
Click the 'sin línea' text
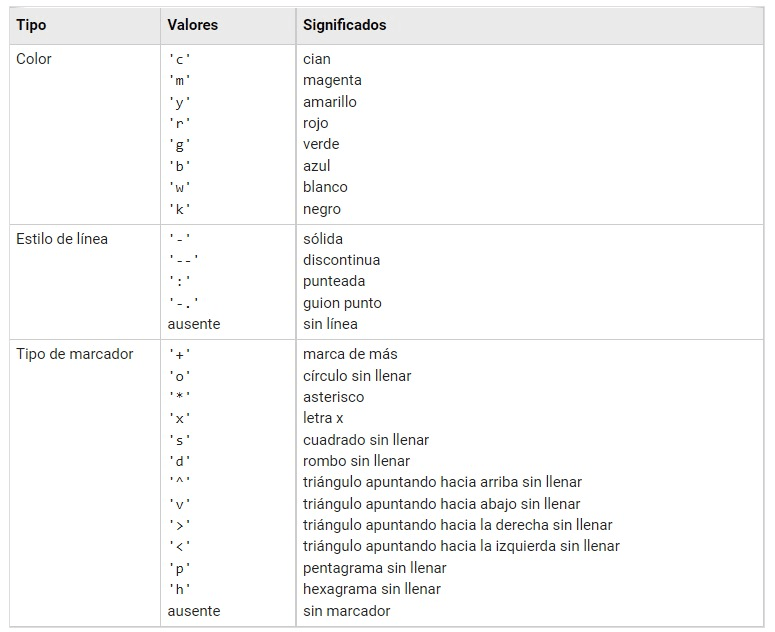coord(330,324)
